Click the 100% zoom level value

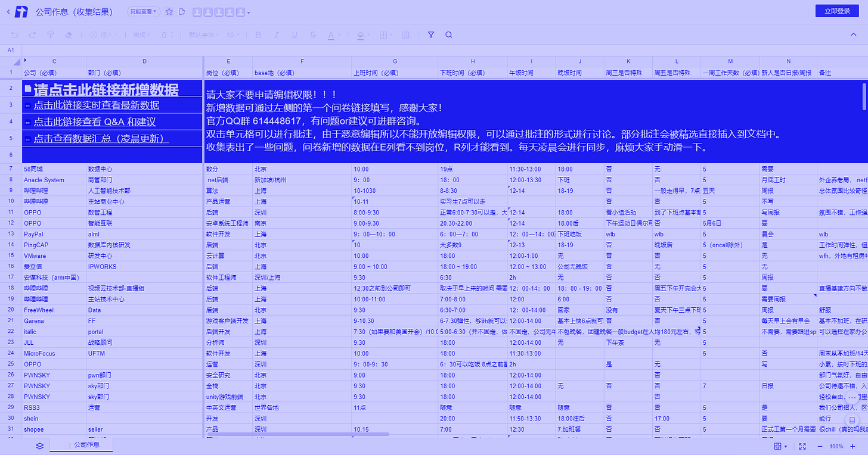(836, 446)
